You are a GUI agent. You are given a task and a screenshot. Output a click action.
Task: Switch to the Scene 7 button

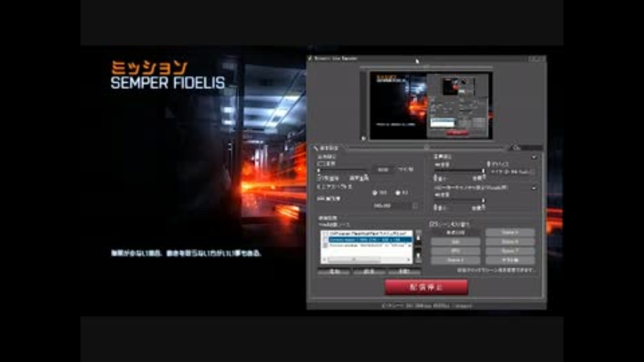click(x=510, y=251)
